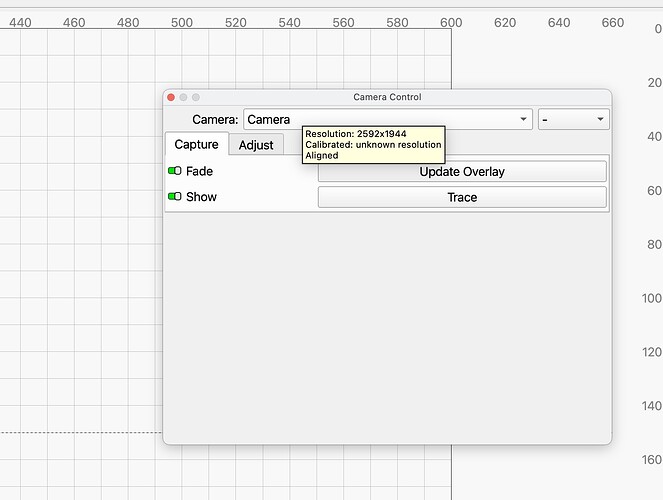Toggle the Show overlay switch
663x500 pixels.
175,197
